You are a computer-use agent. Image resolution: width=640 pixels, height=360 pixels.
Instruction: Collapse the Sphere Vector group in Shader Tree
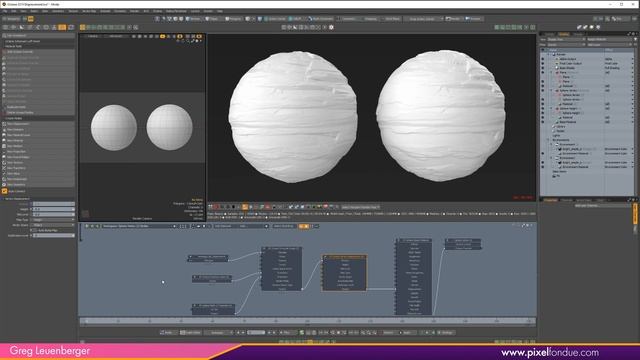pyautogui.click(x=552, y=90)
